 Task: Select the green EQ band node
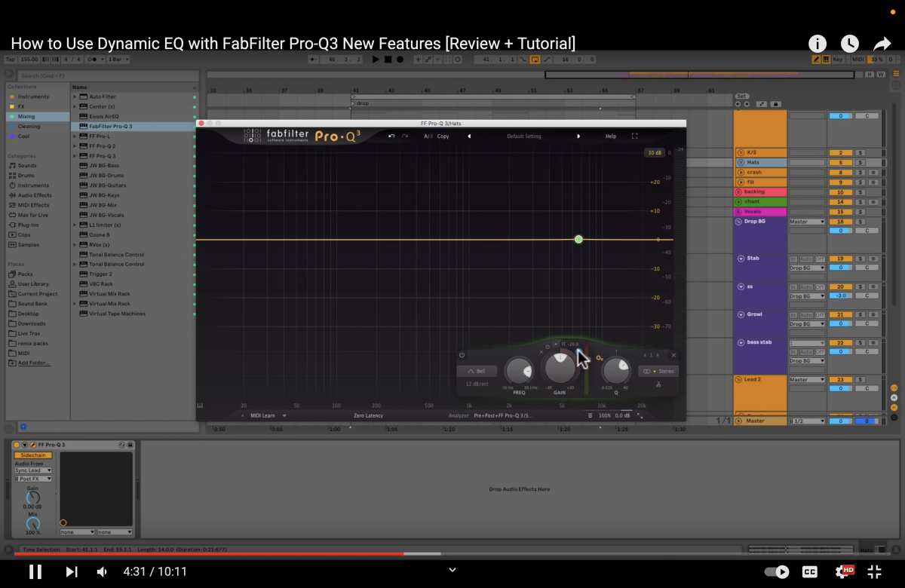click(x=578, y=239)
